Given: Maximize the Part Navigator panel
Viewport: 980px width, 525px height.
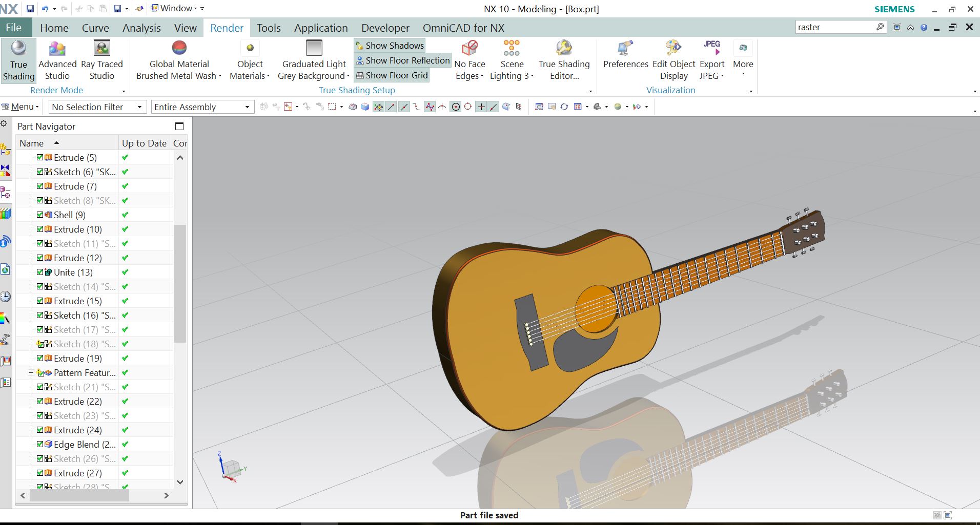Looking at the screenshot, I should click(x=179, y=126).
